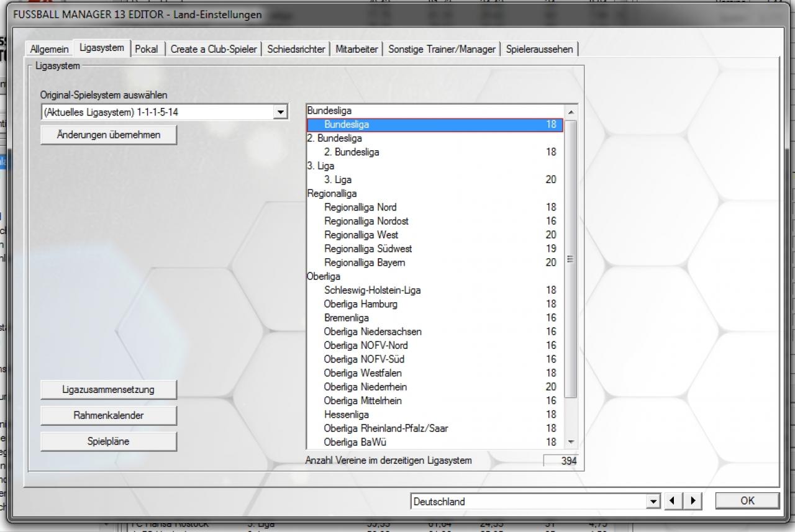This screenshot has width=795, height=532.
Task: Select the 3. Liga group header
Action: click(x=435, y=166)
